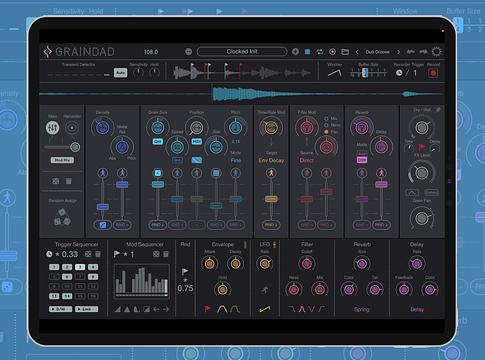Click the Mod Sequencer bar graph
The image size is (485, 360).
tap(141, 281)
